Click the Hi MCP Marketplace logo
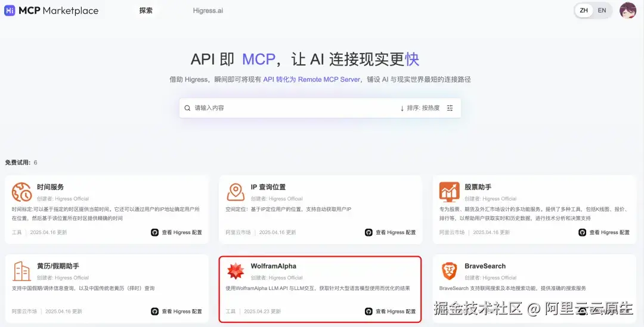644x327 pixels. click(x=51, y=10)
